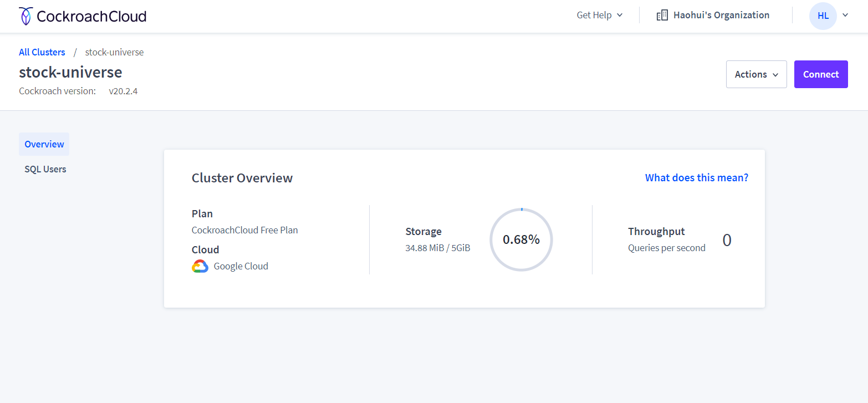The image size is (868, 403).
Task: Click Haohui's Organization name
Action: [721, 16]
